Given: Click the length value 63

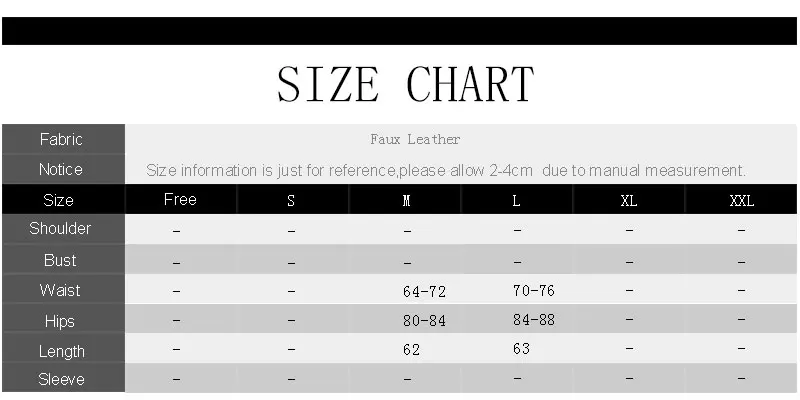Looking at the screenshot, I should coord(521,349).
